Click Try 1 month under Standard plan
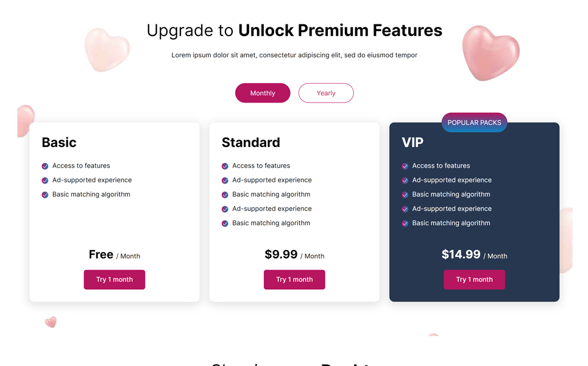 [294, 279]
